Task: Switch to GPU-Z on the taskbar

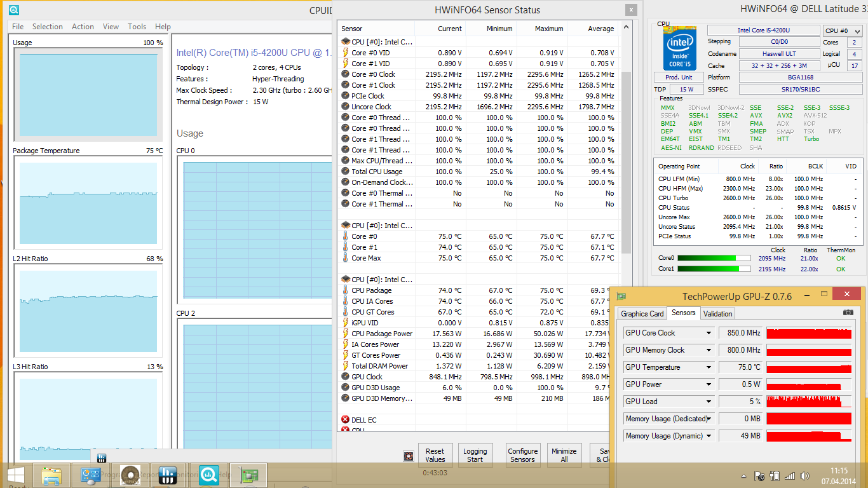Action: [248, 475]
